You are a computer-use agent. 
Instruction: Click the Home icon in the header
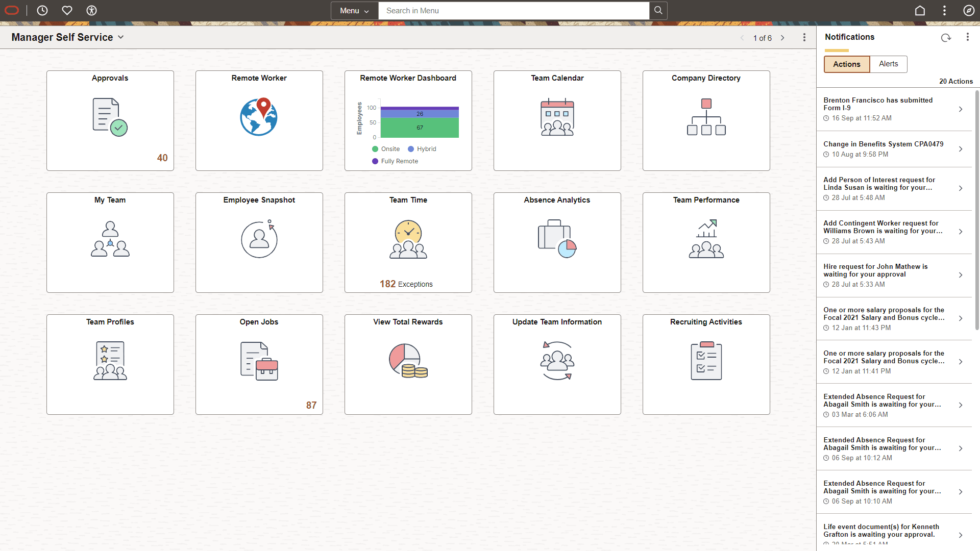point(920,10)
